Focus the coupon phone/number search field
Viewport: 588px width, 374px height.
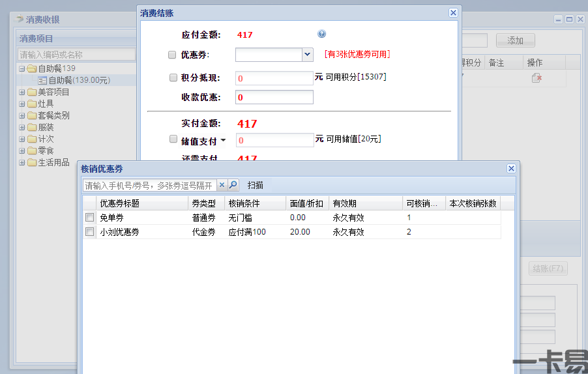(150, 185)
